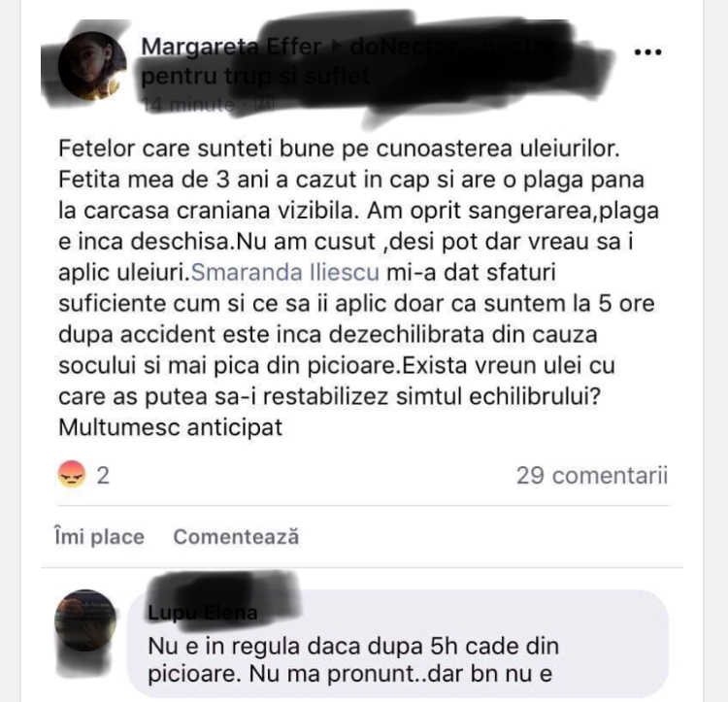Screen dimensions: 728x702
Task: Like the post with Îmi place
Action: click(99, 537)
